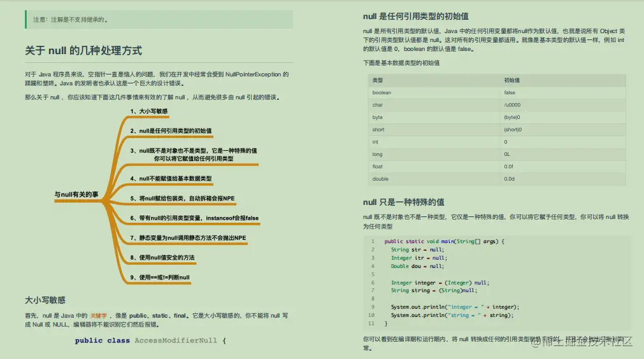The width and height of the screenshot is (644, 359).
Task: Click code line Integer itr = null;
Action: 419,258
